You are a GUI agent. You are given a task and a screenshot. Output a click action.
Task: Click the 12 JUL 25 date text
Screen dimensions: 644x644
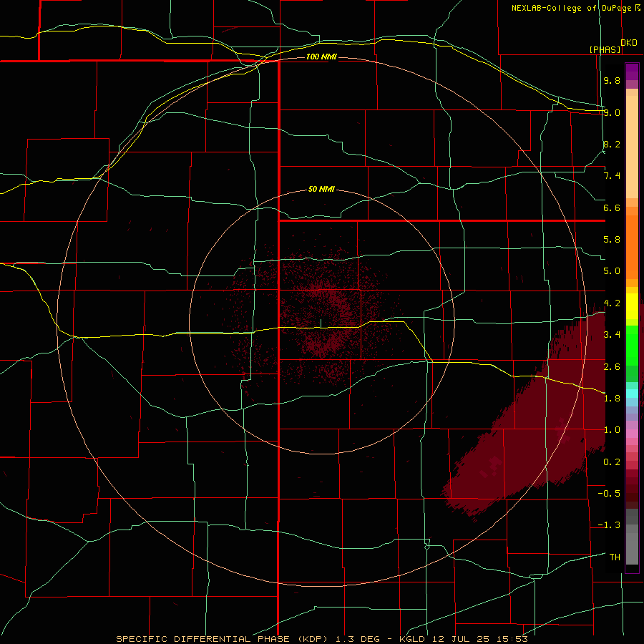click(461, 639)
